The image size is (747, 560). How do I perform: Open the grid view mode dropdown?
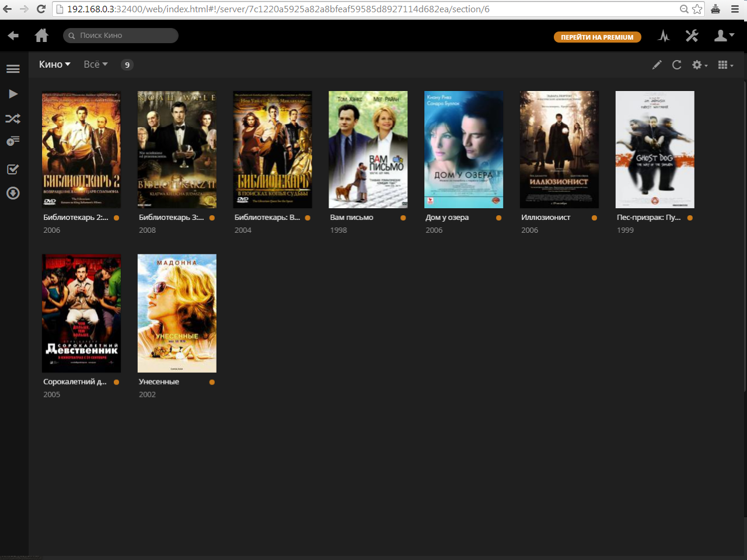(x=725, y=65)
